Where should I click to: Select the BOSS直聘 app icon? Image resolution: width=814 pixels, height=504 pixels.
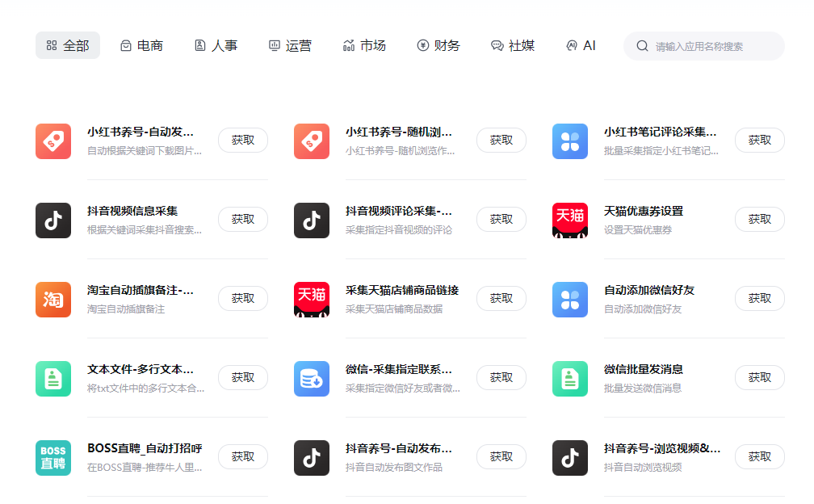point(52,457)
